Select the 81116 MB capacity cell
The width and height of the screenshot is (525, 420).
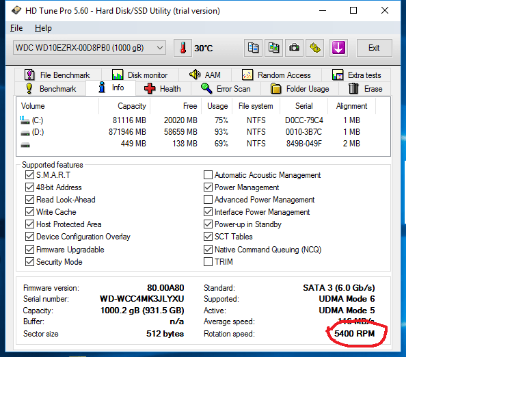click(x=129, y=120)
